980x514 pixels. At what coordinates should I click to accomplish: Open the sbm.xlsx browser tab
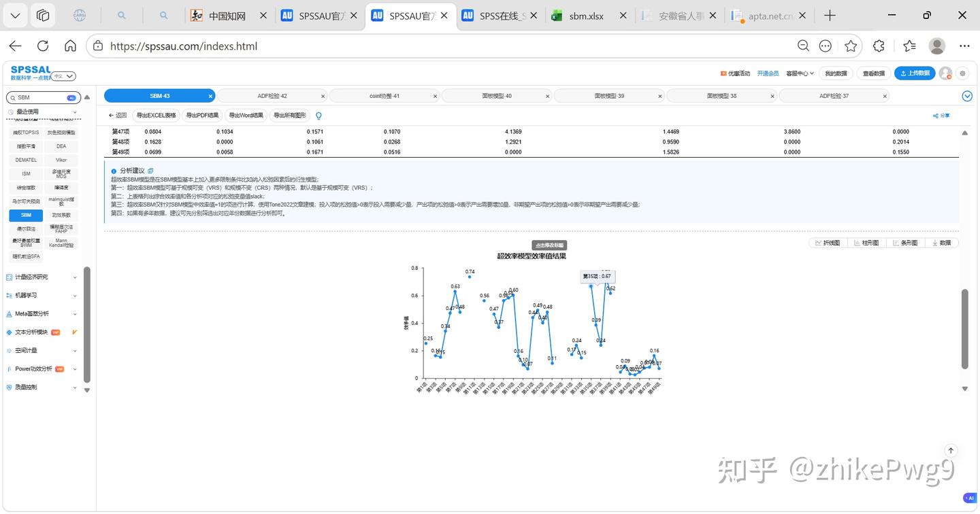[589, 16]
